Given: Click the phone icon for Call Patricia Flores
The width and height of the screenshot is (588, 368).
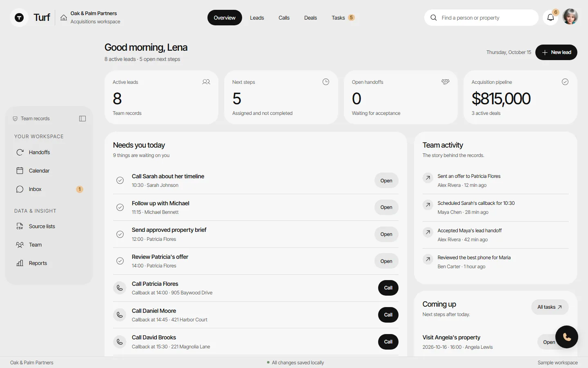Looking at the screenshot, I should [120, 288].
